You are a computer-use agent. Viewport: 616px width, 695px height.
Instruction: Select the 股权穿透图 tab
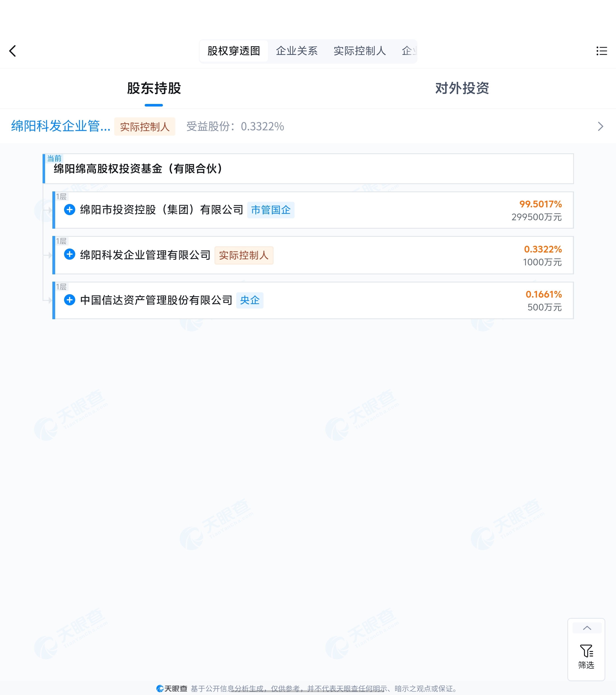(234, 51)
